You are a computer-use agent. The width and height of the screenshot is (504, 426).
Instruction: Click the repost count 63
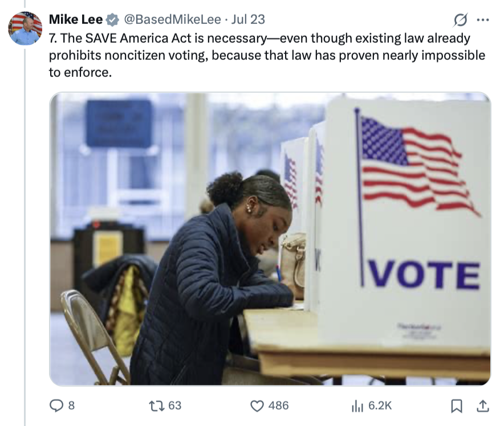[x=175, y=405]
